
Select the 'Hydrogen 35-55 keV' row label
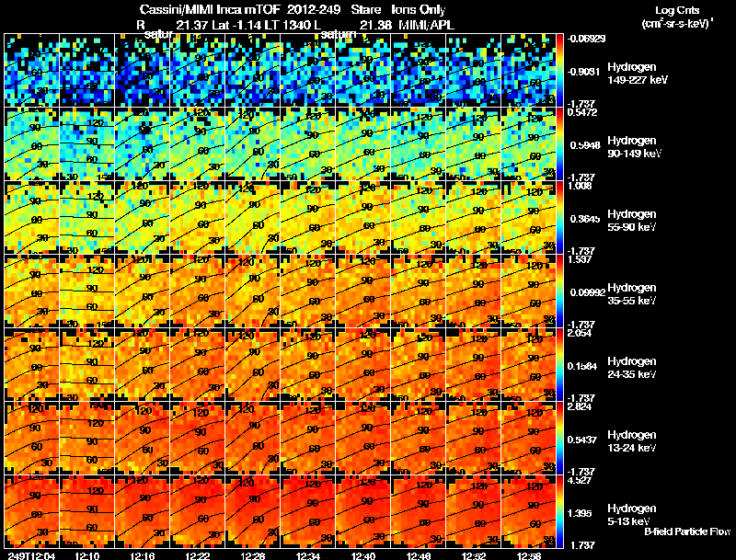coord(632,294)
